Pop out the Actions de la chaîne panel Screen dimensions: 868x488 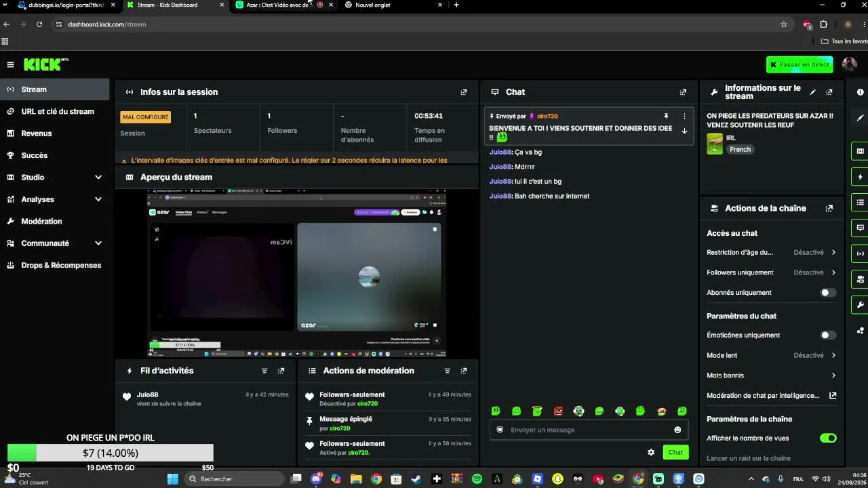click(x=829, y=209)
